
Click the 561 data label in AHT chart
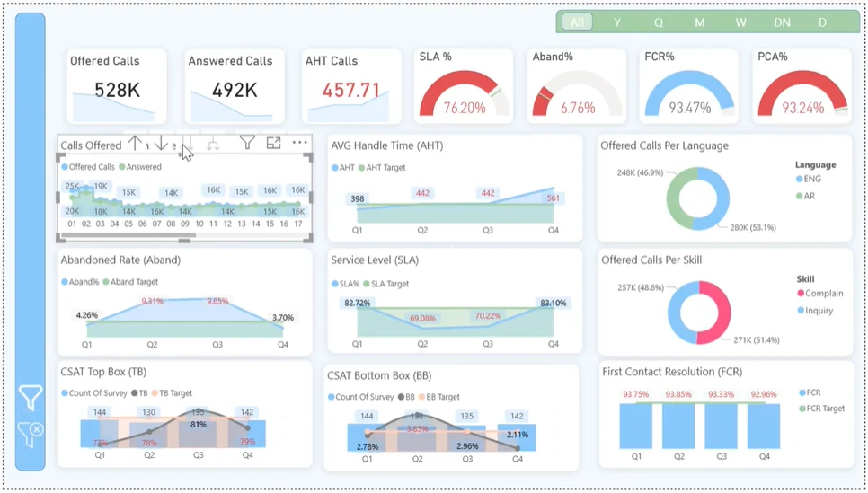(x=553, y=198)
